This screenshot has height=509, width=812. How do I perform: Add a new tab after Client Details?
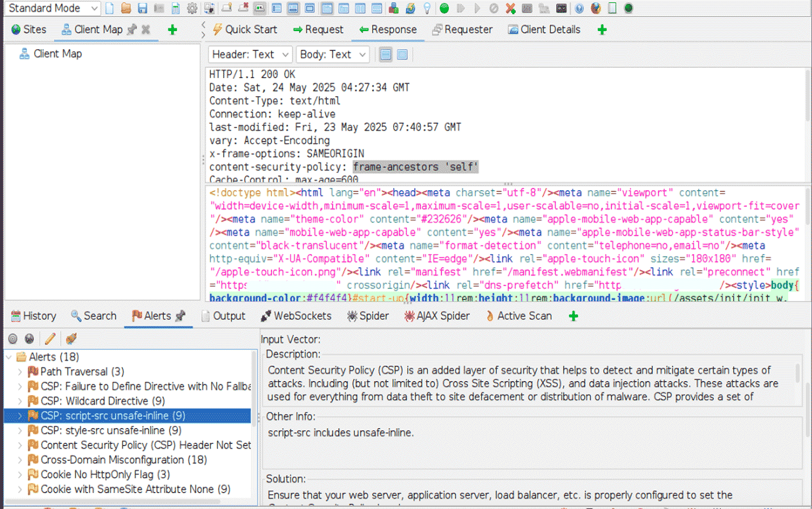(x=602, y=29)
